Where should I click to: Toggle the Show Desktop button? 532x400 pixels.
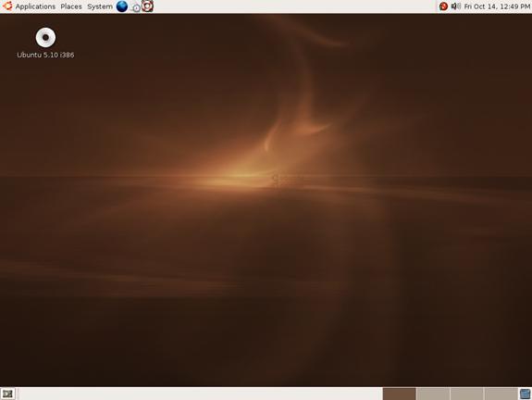pos(7,394)
